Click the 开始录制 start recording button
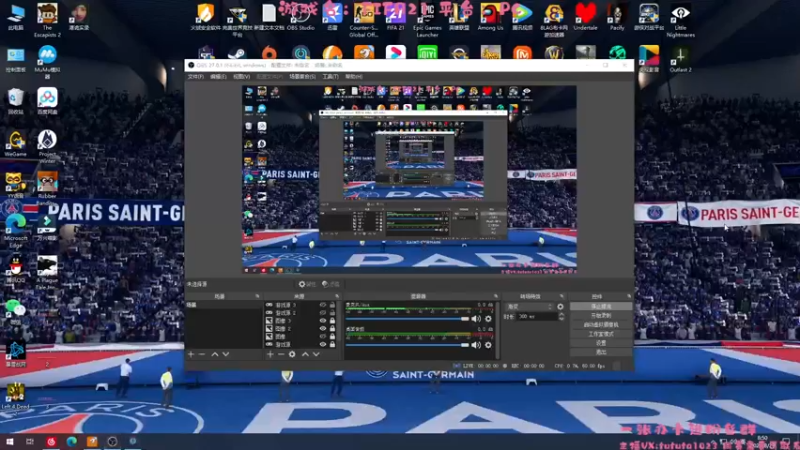 pos(601,316)
